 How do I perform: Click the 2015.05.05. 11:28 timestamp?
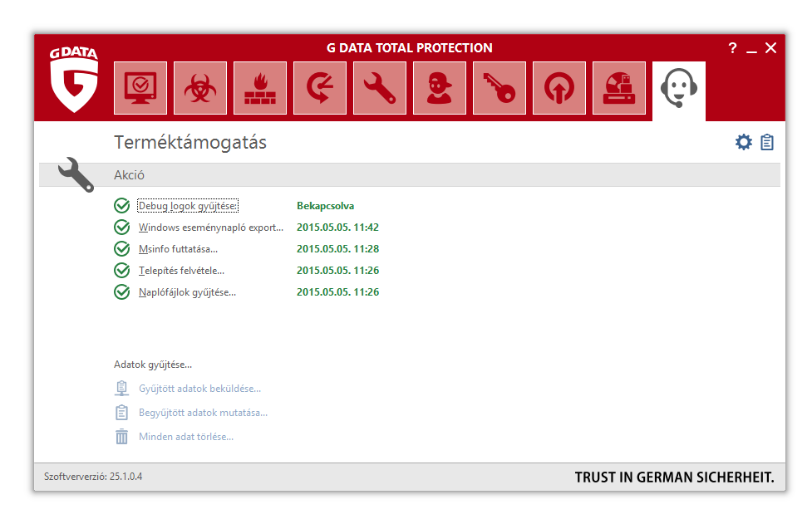click(337, 249)
